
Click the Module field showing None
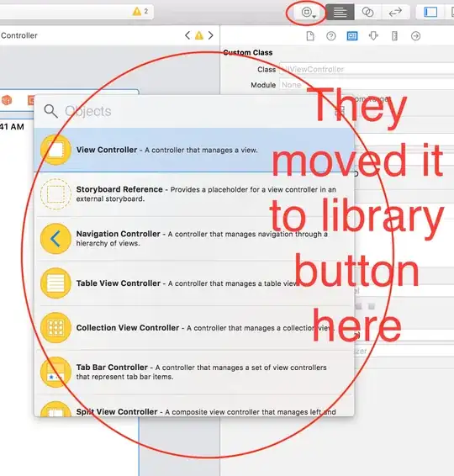(367, 85)
